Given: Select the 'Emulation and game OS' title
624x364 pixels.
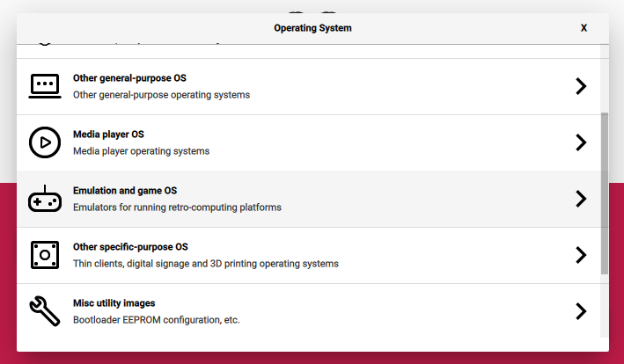Looking at the screenshot, I should (125, 190).
